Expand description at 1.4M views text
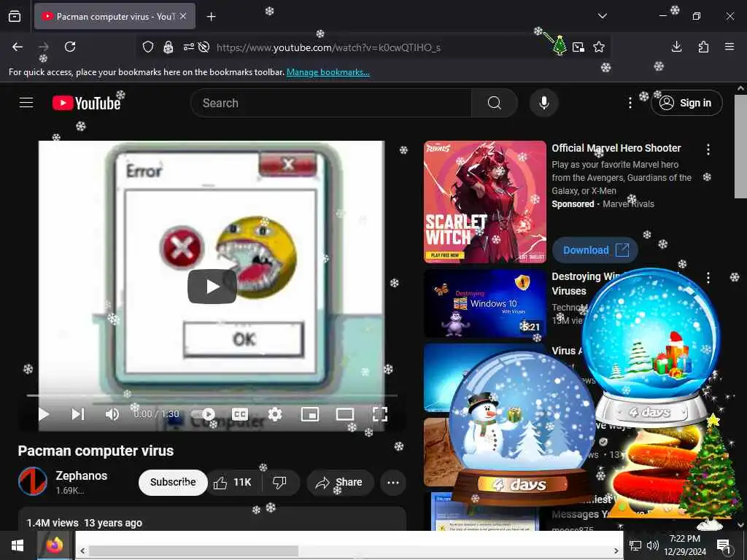This screenshot has height=560, width=747. pos(85,523)
